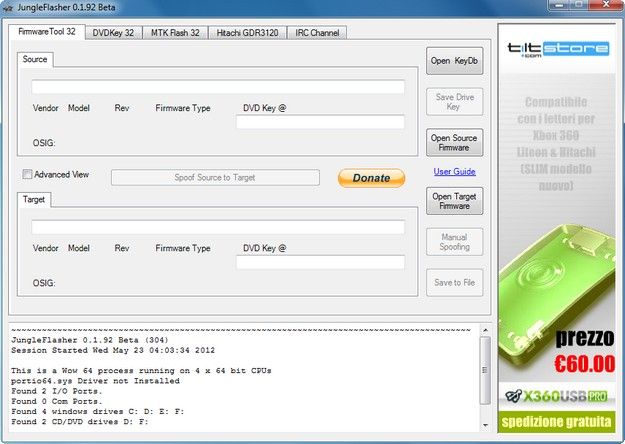The image size is (625, 444).
Task: Click the Open KeyDb button
Action: pos(454,61)
